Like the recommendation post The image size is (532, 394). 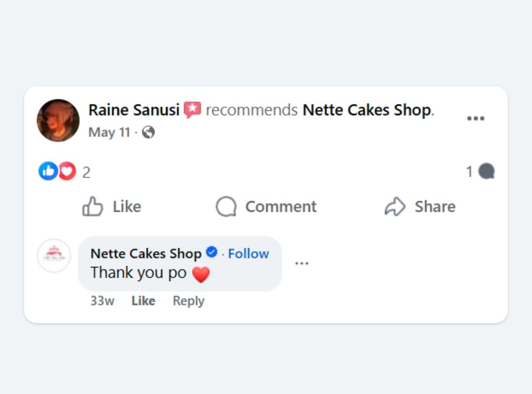pyautogui.click(x=112, y=207)
